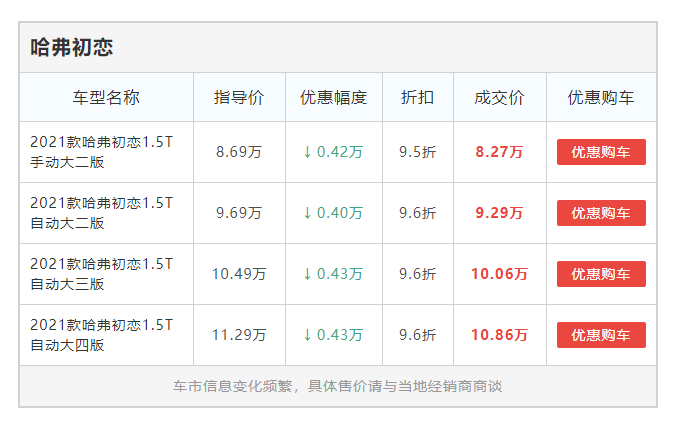Click 9.6折 in the 自动大四版 row
The height and width of the screenshot is (425, 680).
coord(418,335)
